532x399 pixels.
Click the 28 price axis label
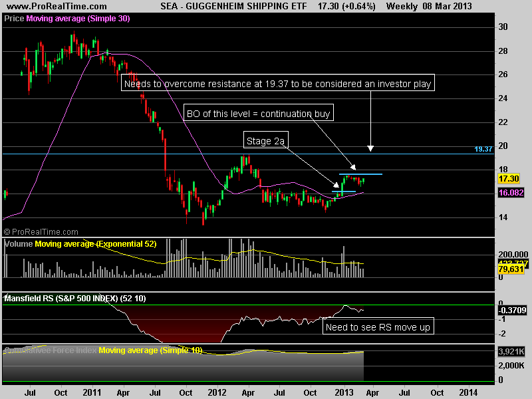(x=503, y=51)
